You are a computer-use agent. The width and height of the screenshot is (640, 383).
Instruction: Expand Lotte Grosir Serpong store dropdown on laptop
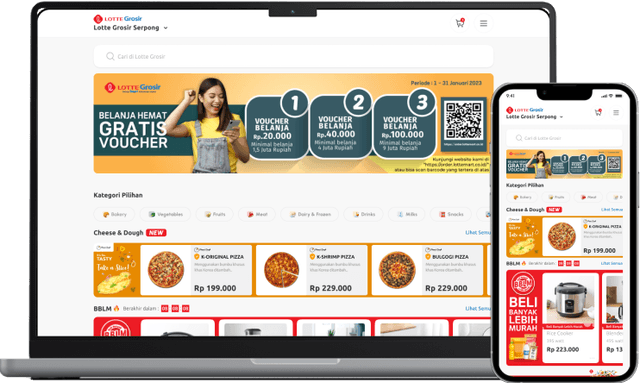(131, 28)
